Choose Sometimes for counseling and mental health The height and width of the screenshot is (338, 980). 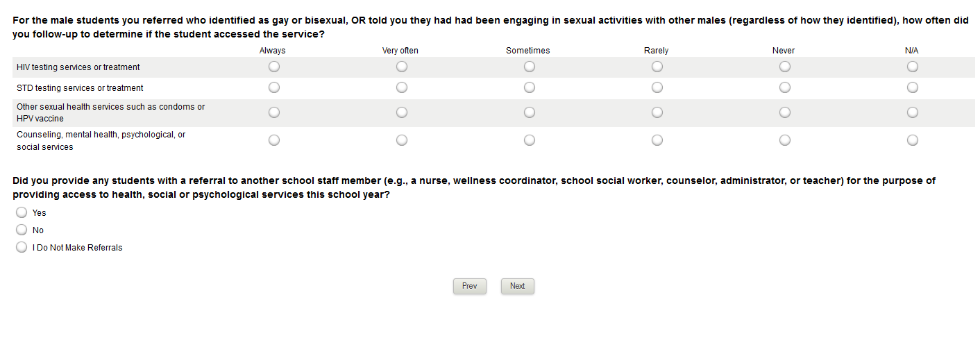pyautogui.click(x=530, y=140)
